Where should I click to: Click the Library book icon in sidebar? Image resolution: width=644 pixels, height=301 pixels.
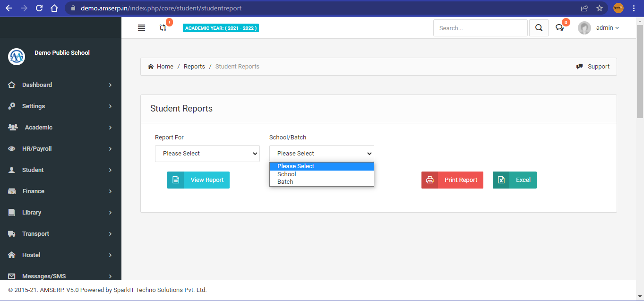[11, 212]
